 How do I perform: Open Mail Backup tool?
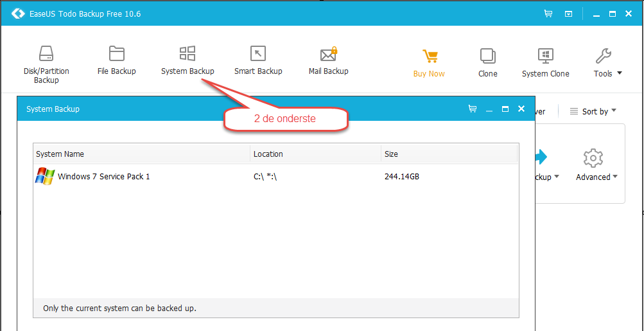[x=329, y=60]
